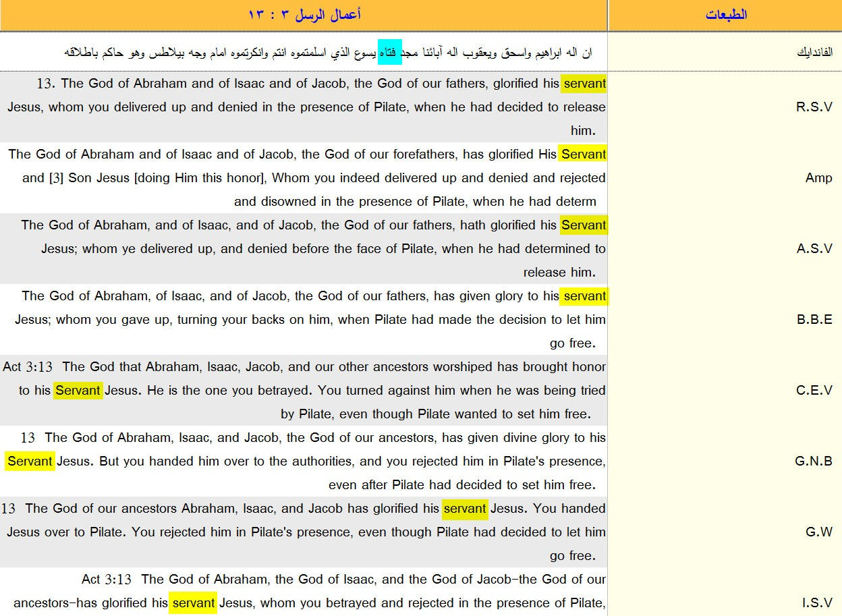Viewport: 842px width, 616px height.
Task: Click highlighted 'Servant' in the A.S.V verse
Action: point(583,225)
